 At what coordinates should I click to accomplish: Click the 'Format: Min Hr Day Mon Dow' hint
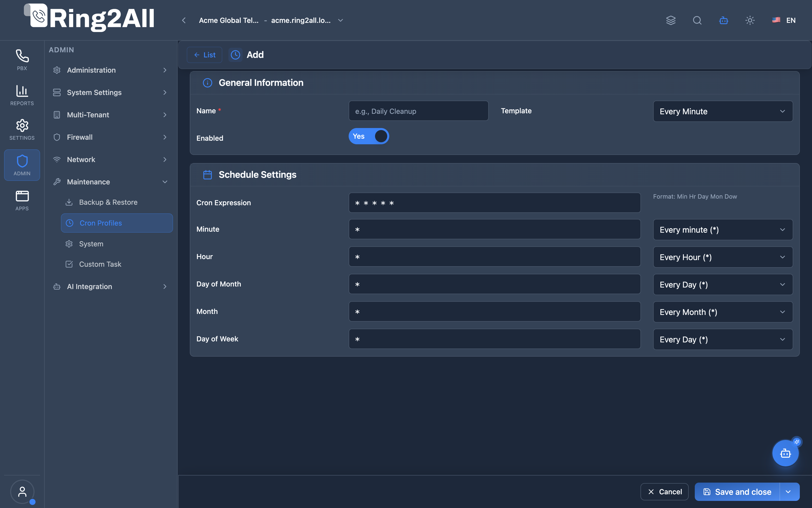(695, 197)
